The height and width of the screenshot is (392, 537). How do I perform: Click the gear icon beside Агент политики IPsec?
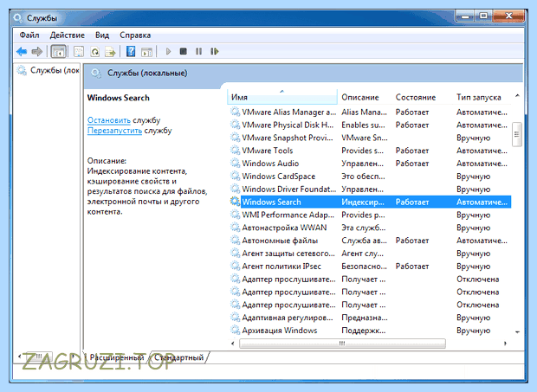235,267
